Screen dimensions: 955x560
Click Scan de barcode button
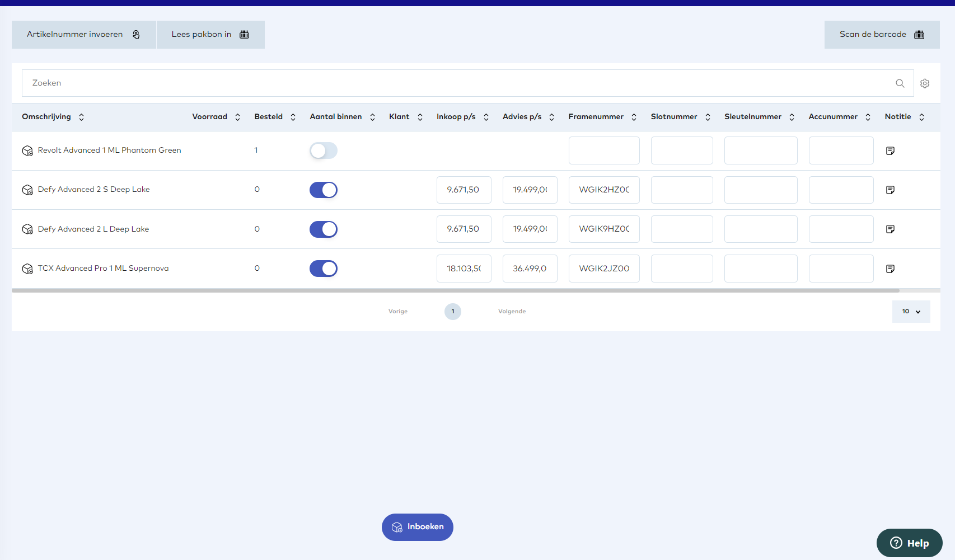[x=882, y=35]
